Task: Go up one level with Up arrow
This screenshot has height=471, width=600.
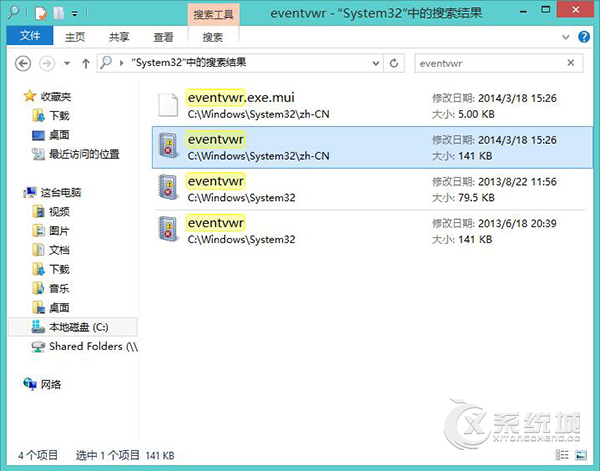Action: pyautogui.click(x=86, y=64)
